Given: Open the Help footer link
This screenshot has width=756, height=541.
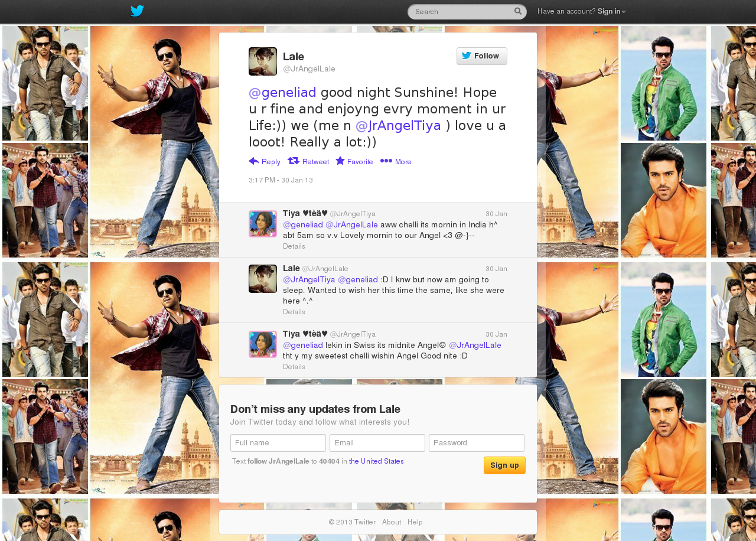Looking at the screenshot, I should coord(415,522).
